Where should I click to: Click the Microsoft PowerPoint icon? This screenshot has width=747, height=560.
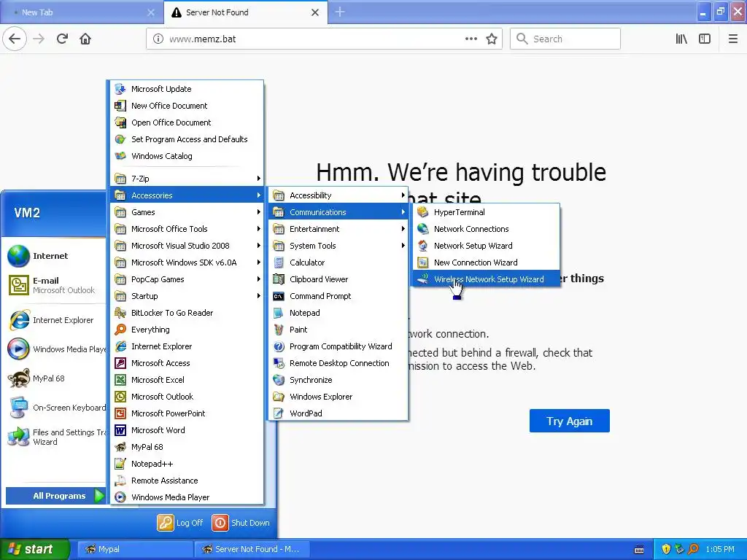coord(120,413)
